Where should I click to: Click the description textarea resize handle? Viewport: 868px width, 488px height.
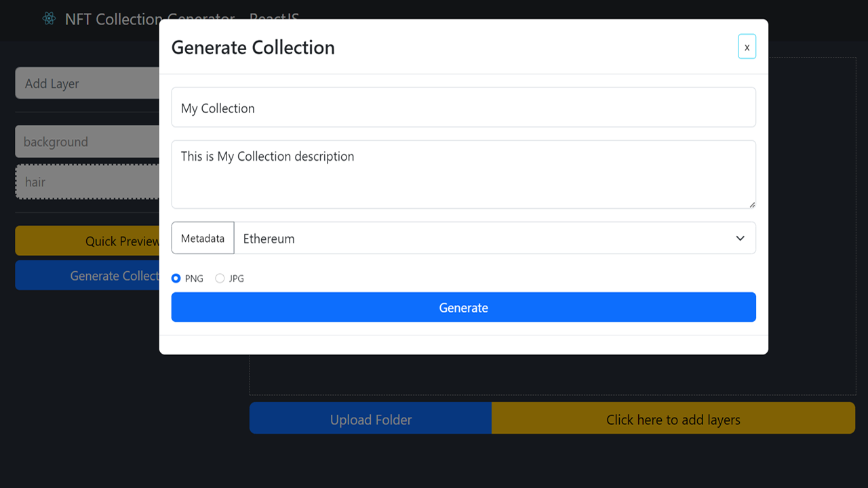[x=751, y=204]
